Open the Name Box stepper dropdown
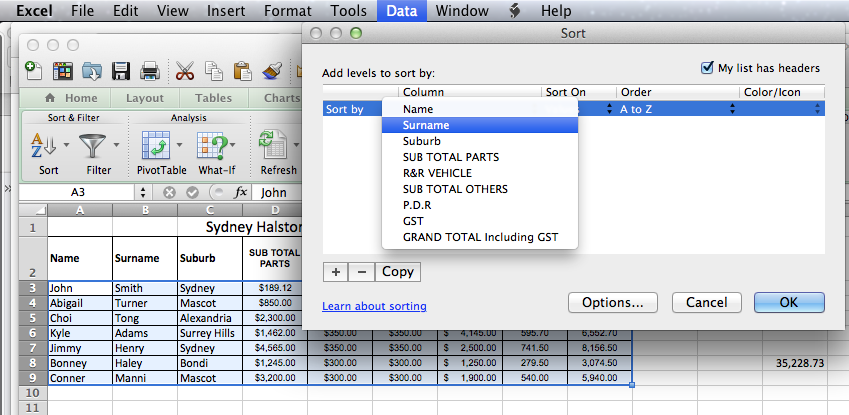 coord(141,193)
